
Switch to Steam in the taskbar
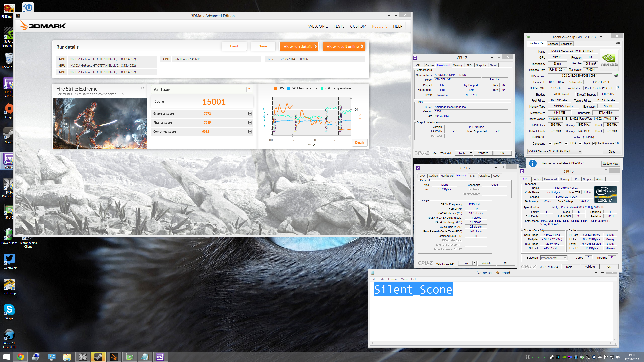tap(98, 357)
